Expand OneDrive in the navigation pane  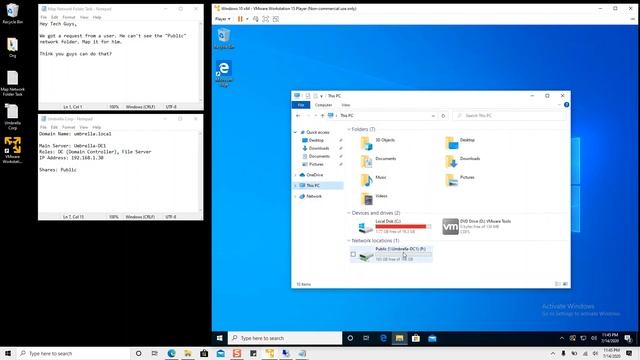(295, 175)
